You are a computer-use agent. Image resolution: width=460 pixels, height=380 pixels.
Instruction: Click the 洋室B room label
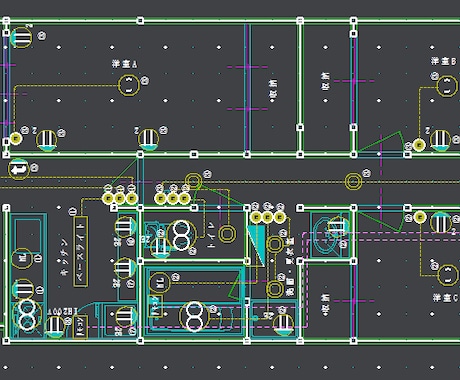coord(443,61)
